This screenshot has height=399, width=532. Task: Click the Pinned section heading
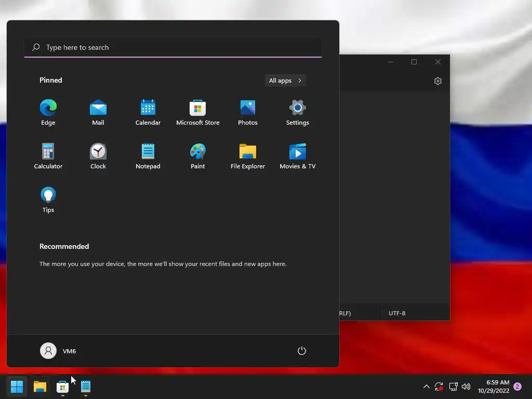(x=51, y=80)
